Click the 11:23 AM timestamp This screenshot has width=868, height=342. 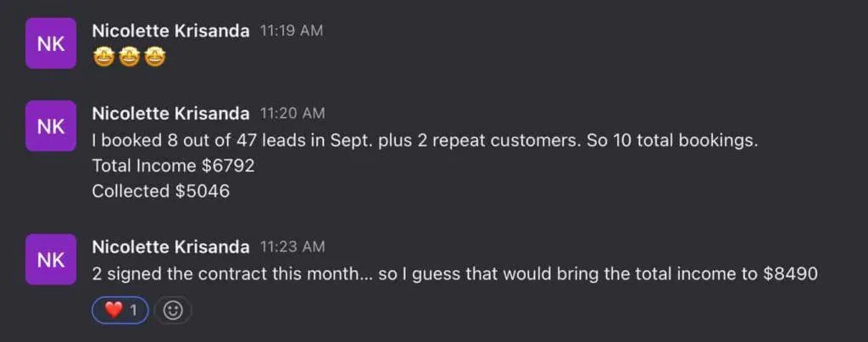point(292,247)
